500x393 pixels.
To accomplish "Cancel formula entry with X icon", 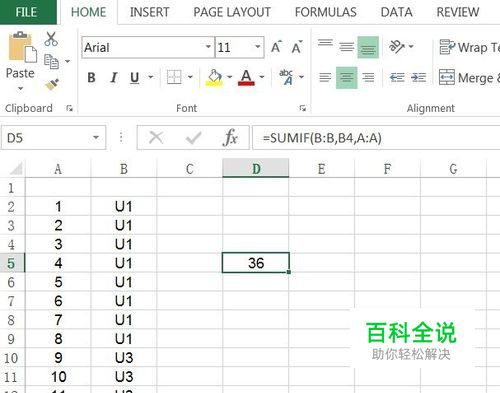I will click(x=156, y=137).
